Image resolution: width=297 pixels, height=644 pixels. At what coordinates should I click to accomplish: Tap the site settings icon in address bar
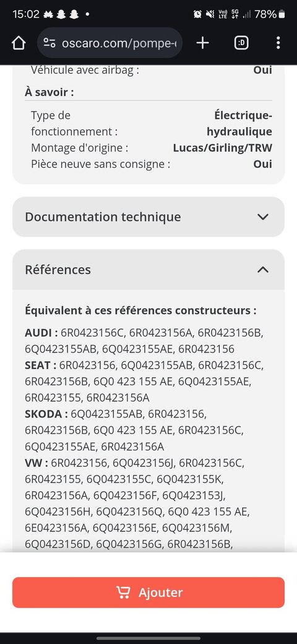[49, 43]
